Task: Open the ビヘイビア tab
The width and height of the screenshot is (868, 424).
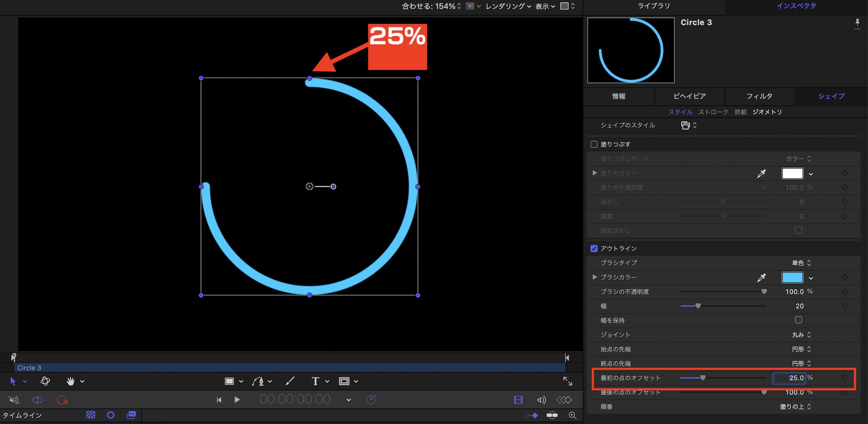Action: 689,96
